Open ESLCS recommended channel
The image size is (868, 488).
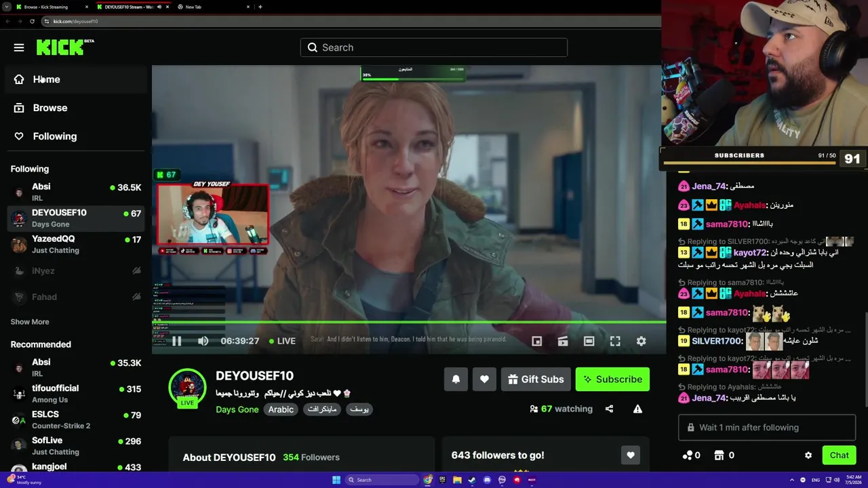(75, 420)
